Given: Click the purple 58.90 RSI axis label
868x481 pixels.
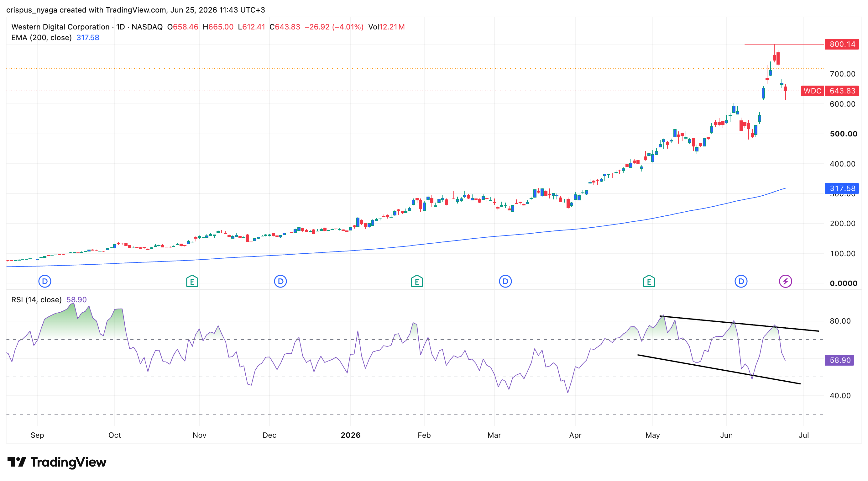Looking at the screenshot, I should coord(839,360).
